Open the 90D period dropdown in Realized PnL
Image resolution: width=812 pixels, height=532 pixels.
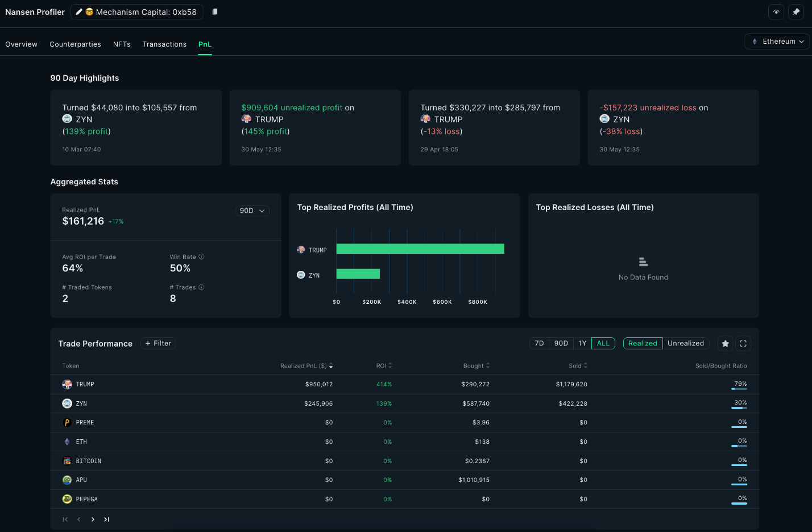click(252, 210)
